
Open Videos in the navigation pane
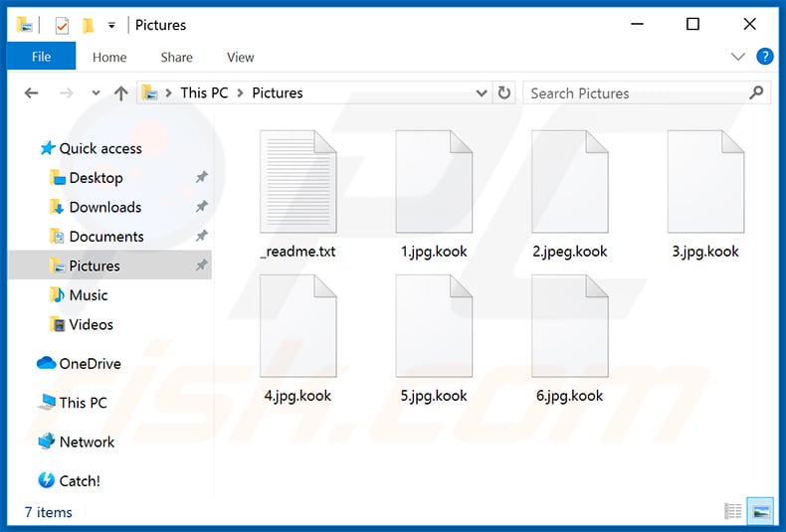[x=82, y=324]
